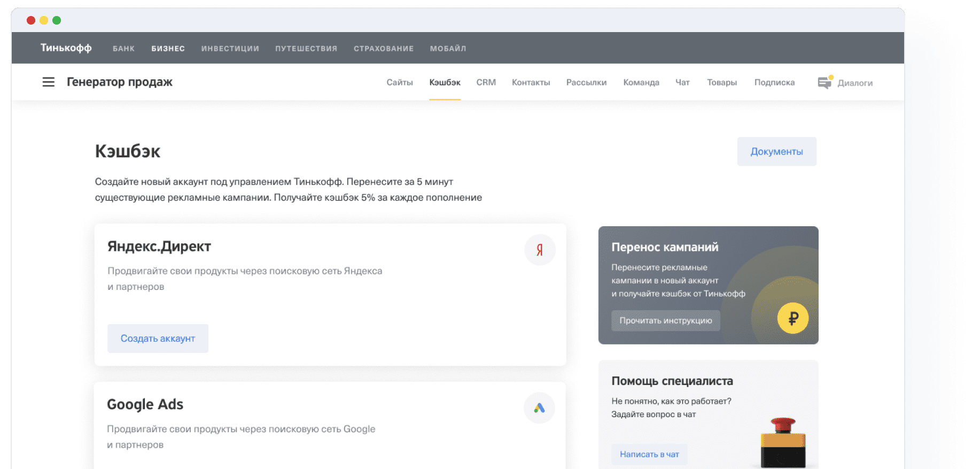The image size is (980, 469).
Task: Click the Документы button
Action: (x=777, y=151)
